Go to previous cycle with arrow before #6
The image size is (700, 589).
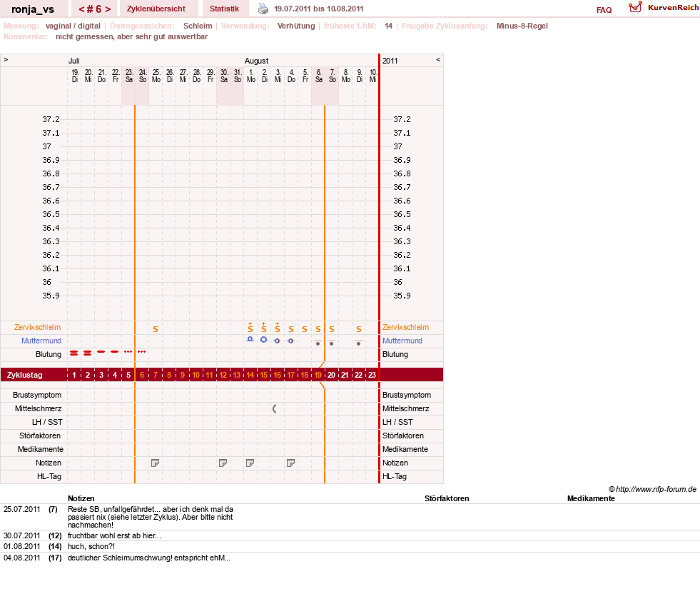tap(81, 9)
